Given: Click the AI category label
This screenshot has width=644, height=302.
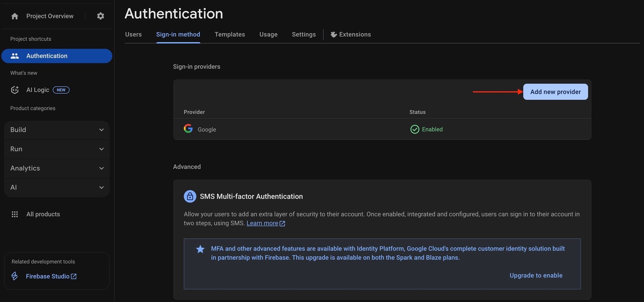Looking at the screenshot, I should [x=14, y=187].
